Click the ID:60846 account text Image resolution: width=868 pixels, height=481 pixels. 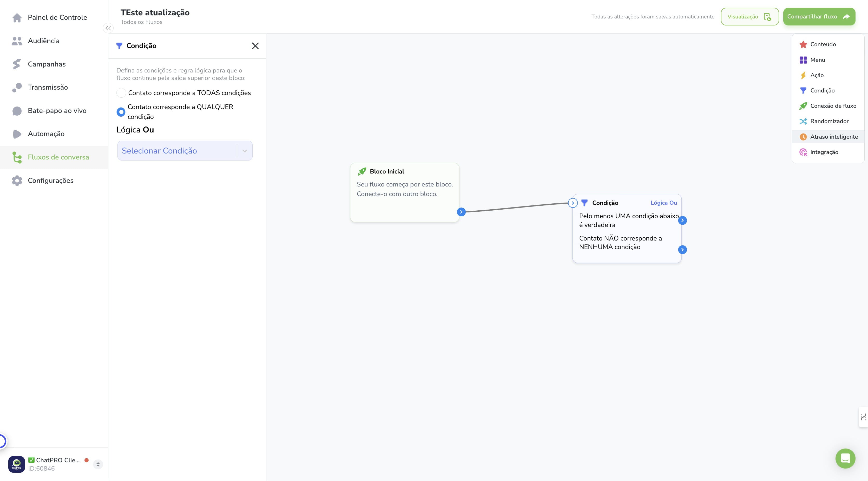point(41,469)
